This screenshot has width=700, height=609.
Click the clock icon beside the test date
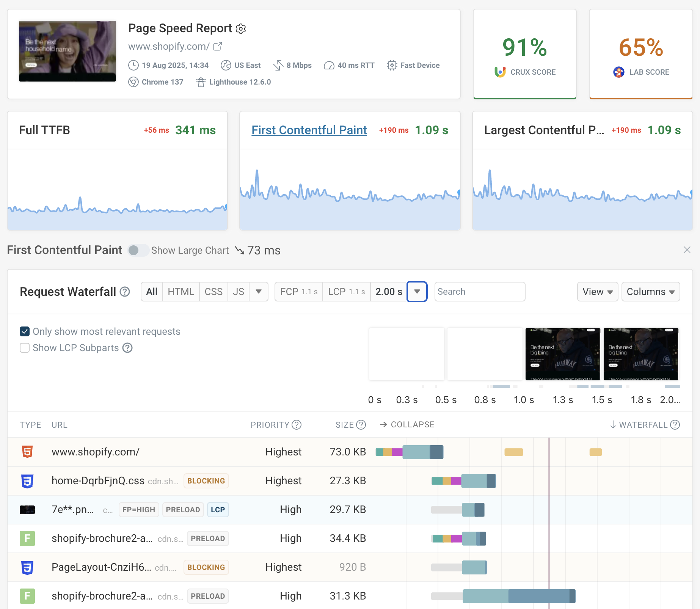(133, 65)
